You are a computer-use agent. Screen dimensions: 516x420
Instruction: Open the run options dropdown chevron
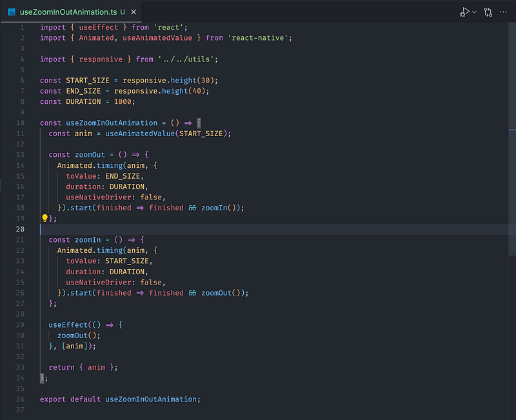coord(474,12)
